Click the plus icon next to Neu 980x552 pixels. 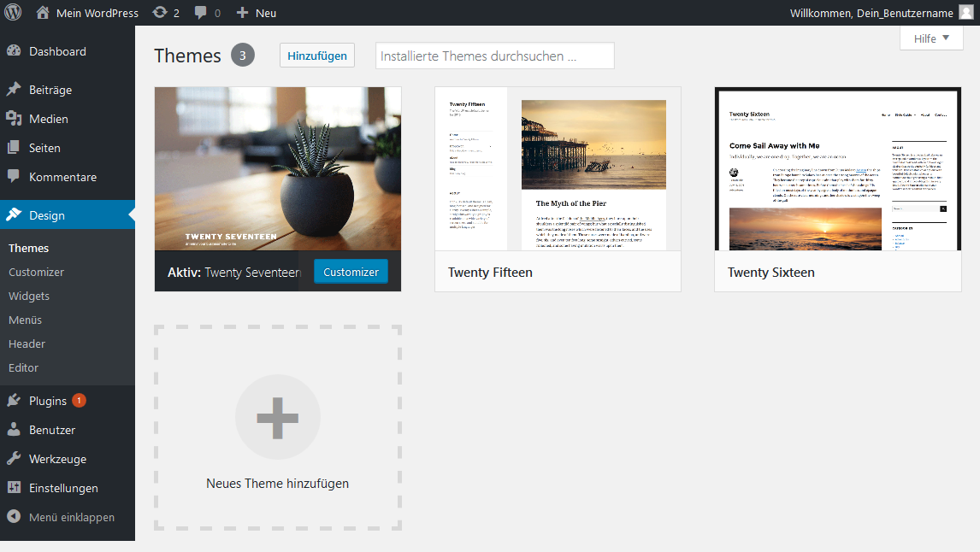click(243, 13)
